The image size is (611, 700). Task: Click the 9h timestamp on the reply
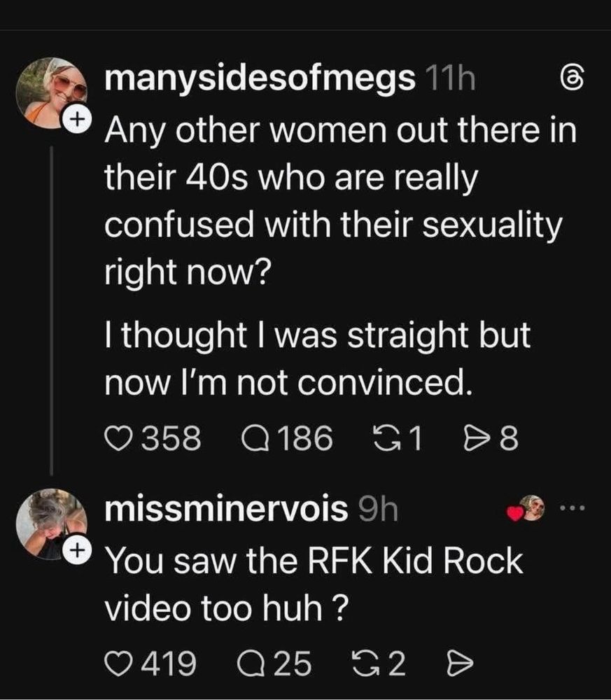coord(378,510)
